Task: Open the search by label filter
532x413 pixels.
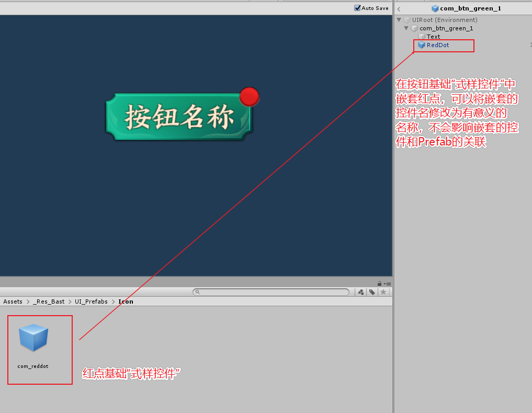Action: tap(372, 292)
